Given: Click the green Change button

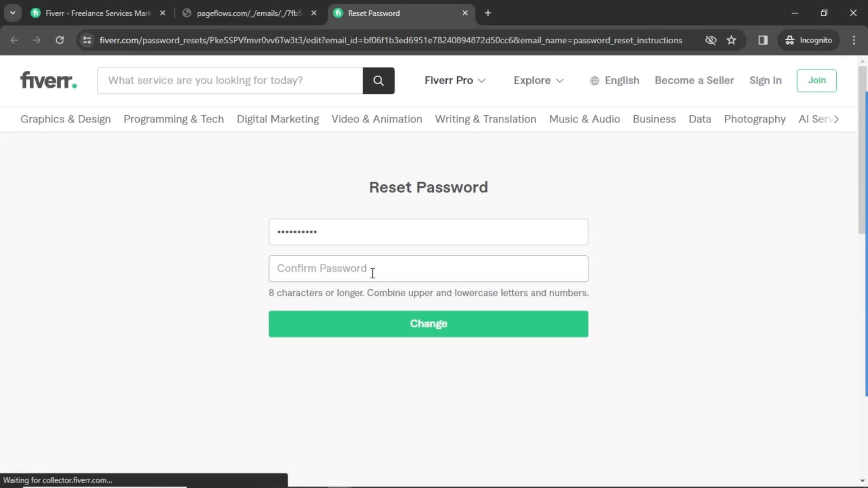Looking at the screenshot, I should tap(428, 323).
